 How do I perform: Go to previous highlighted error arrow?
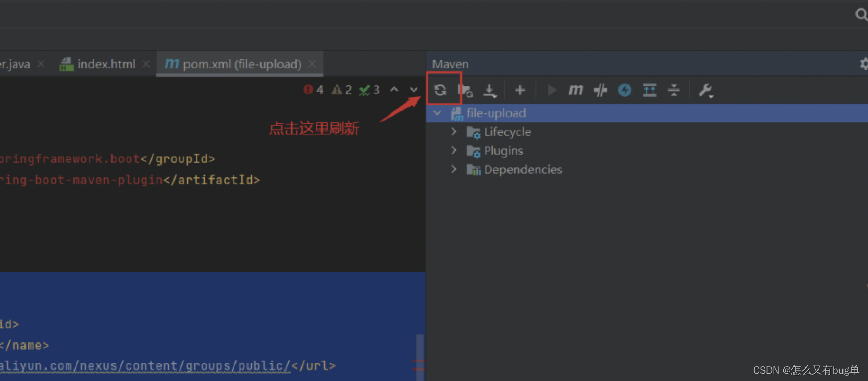pos(394,90)
